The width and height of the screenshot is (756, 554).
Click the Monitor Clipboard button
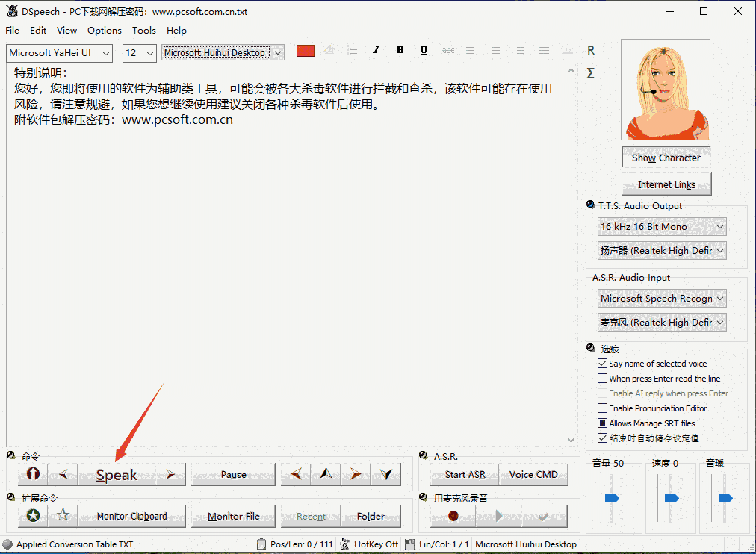(131, 515)
